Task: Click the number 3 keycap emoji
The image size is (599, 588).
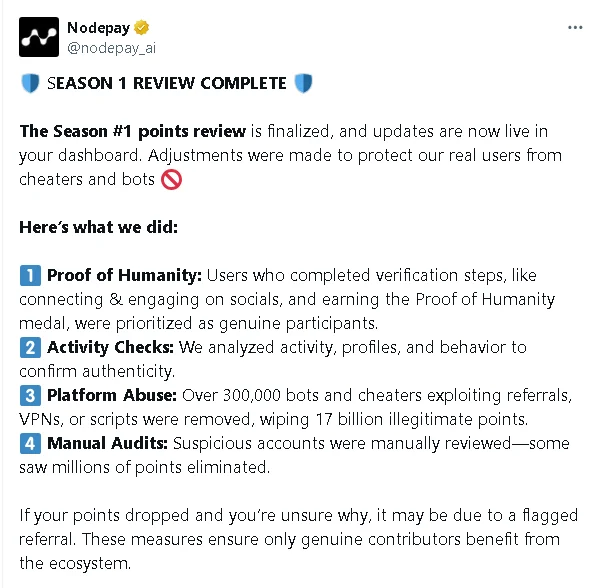Action: (30, 396)
